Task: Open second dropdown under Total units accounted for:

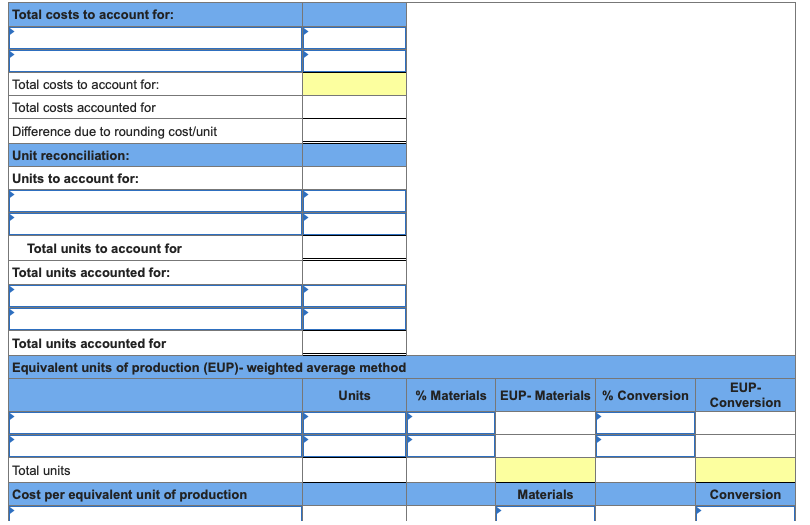Action: coord(155,319)
